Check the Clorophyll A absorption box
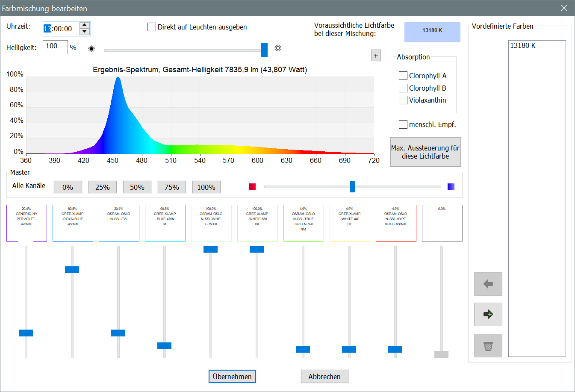This screenshot has width=575, height=392. tap(403, 76)
